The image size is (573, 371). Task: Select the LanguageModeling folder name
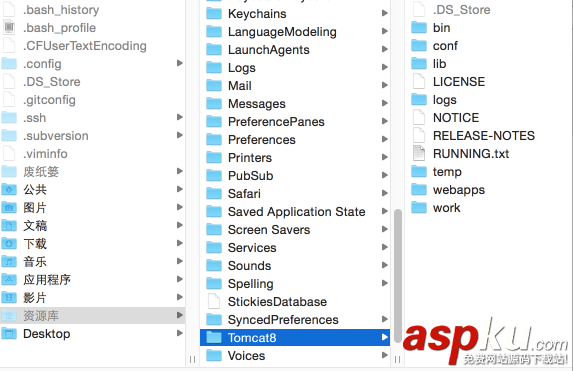click(x=282, y=32)
